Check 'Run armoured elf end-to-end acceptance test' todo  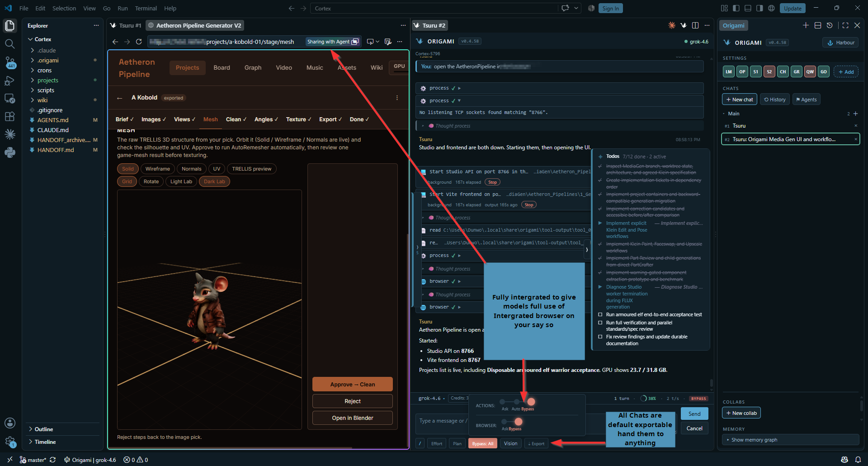point(600,314)
